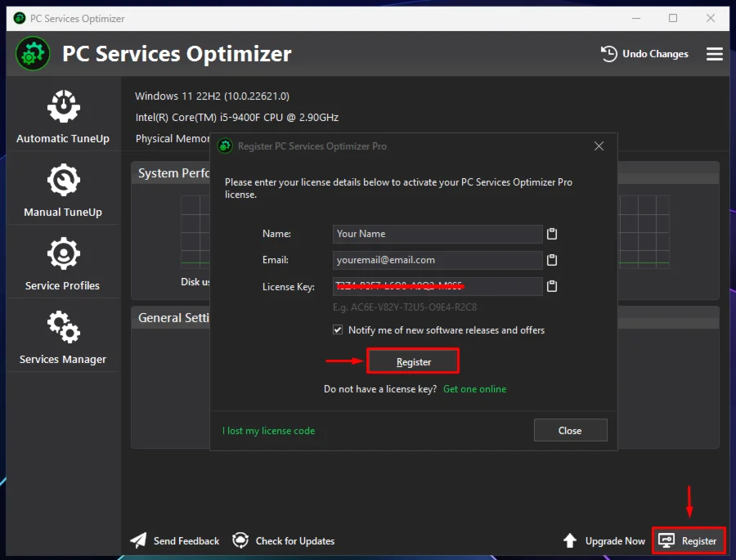Paste clipboard into License Key field
The height and width of the screenshot is (560, 736).
[x=552, y=286]
